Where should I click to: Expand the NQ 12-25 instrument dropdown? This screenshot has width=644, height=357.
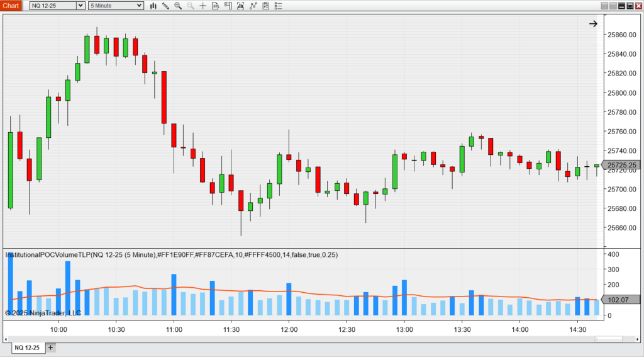pyautogui.click(x=80, y=6)
